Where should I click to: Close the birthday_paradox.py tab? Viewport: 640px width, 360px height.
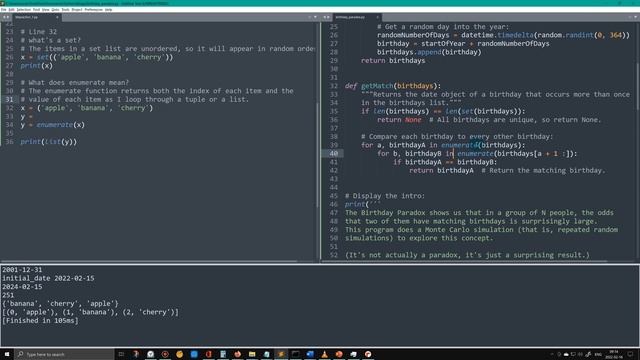[377, 17]
